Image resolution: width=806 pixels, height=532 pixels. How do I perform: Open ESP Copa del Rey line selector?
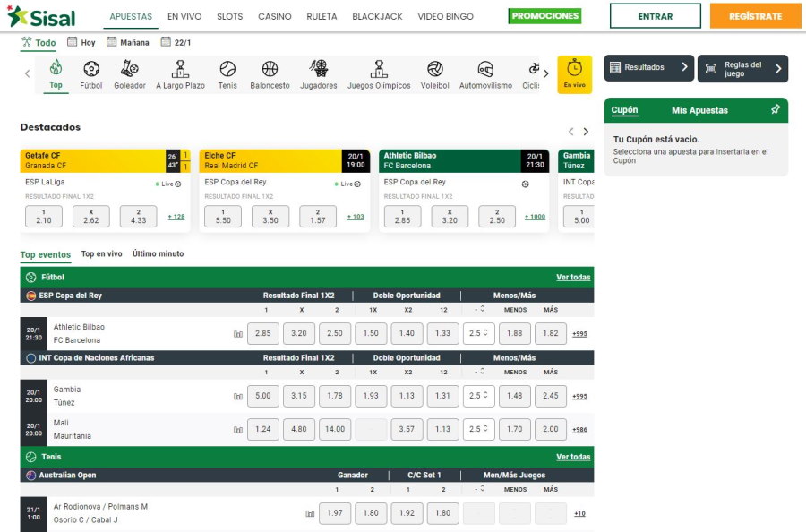point(480,309)
